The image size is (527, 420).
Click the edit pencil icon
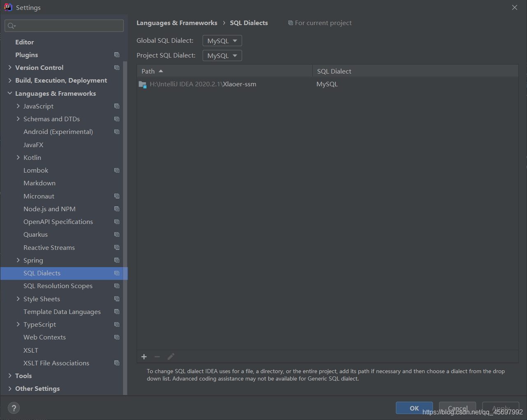pos(171,357)
